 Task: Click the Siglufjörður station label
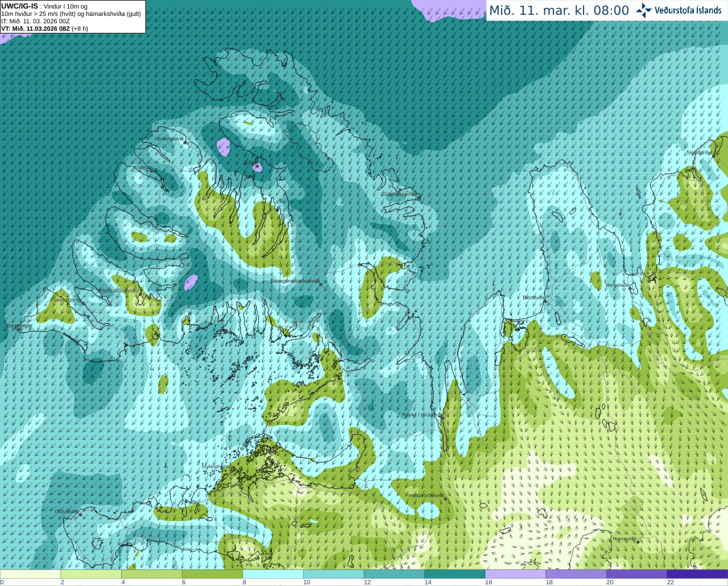pyautogui.click(x=699, y=152)
